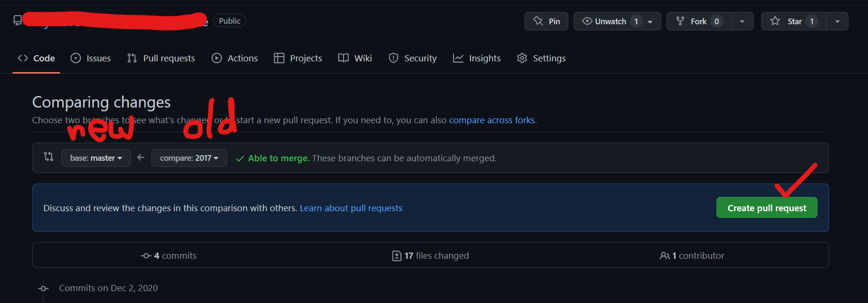Click the pin icon on Pin button
This screenshot has width=868, height=303.
click(x=538, y=21)
